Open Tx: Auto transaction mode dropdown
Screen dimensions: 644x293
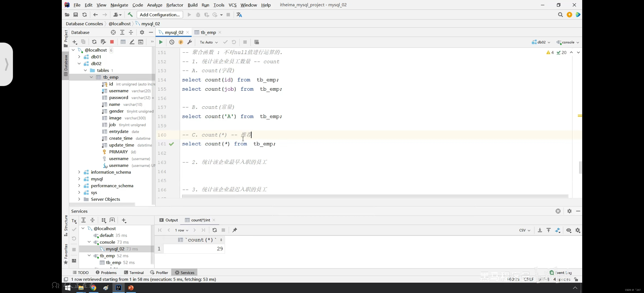209,42
